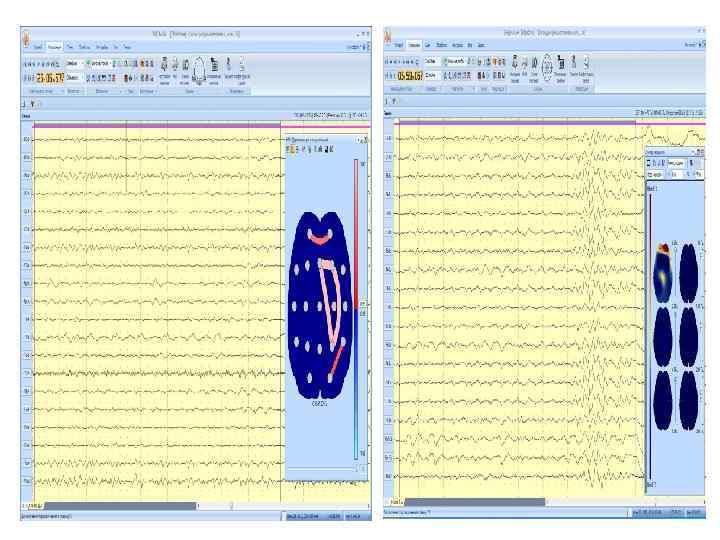The width and height of the screenshot is (720, 540).
Task: Click the vertical color scale bar in right mapping panel
Action: (x=650, y=336)
